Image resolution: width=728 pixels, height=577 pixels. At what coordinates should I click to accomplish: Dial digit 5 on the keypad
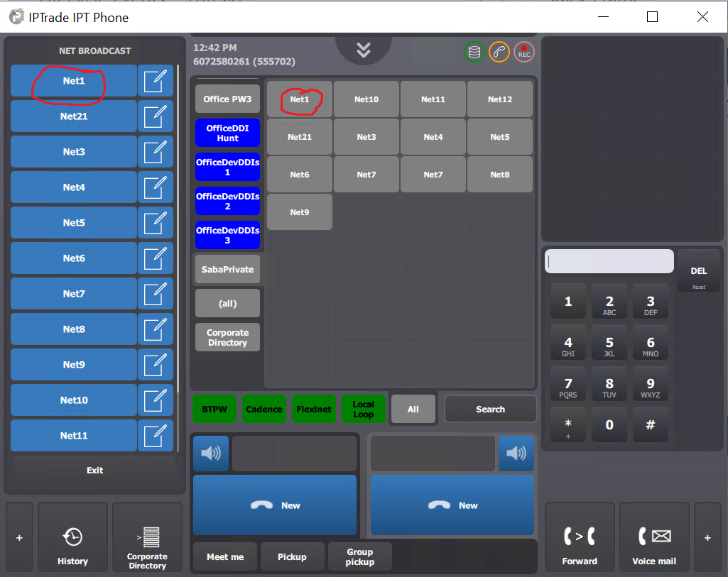tap(609, 343)
